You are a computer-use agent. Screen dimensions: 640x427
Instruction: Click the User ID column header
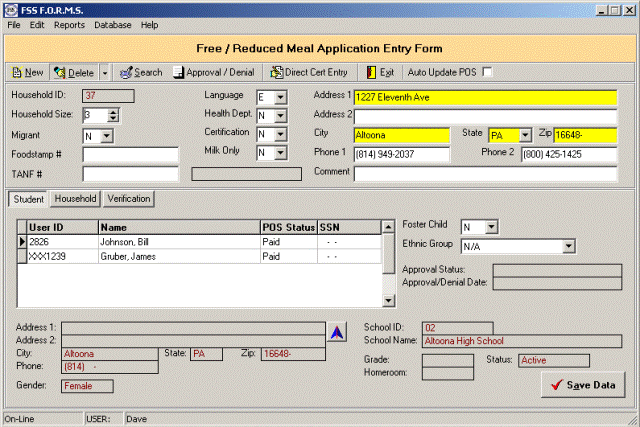(x=62, y=227)
